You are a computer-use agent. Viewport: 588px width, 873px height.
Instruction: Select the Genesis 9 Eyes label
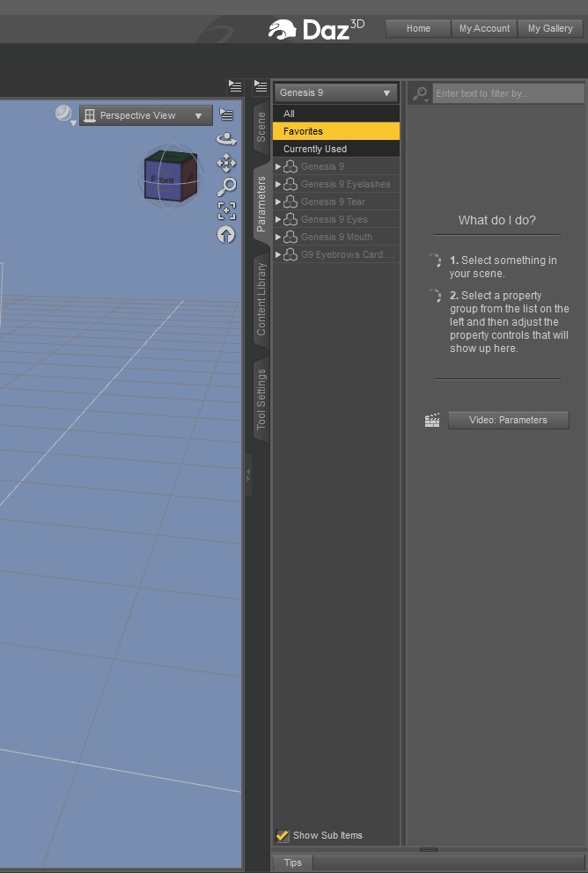[x=334, y=219]
